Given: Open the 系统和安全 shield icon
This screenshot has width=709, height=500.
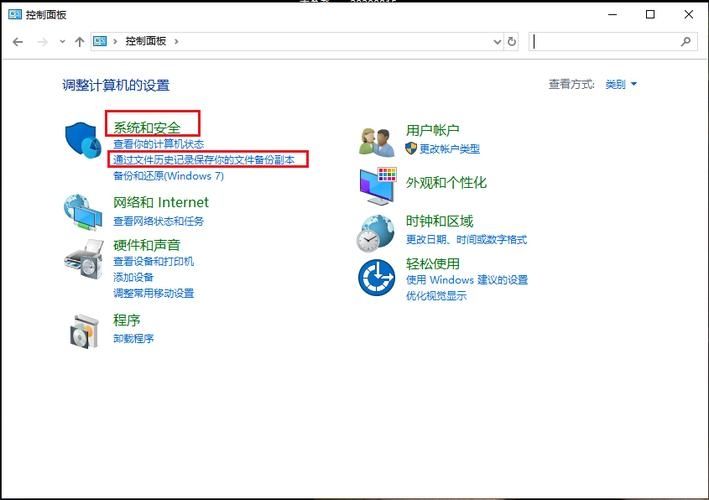Looking at the screenshot, I should [83, 140].
